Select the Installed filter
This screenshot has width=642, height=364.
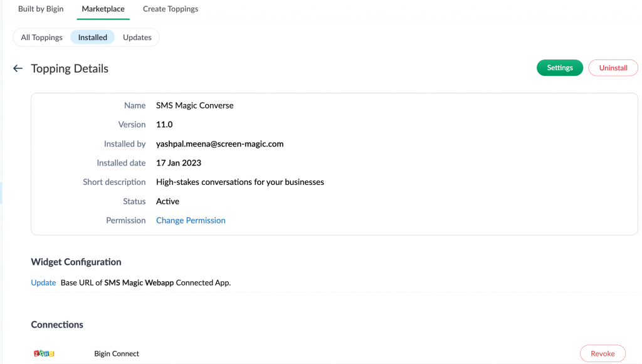pyautogui.click(x=93, y=37)
